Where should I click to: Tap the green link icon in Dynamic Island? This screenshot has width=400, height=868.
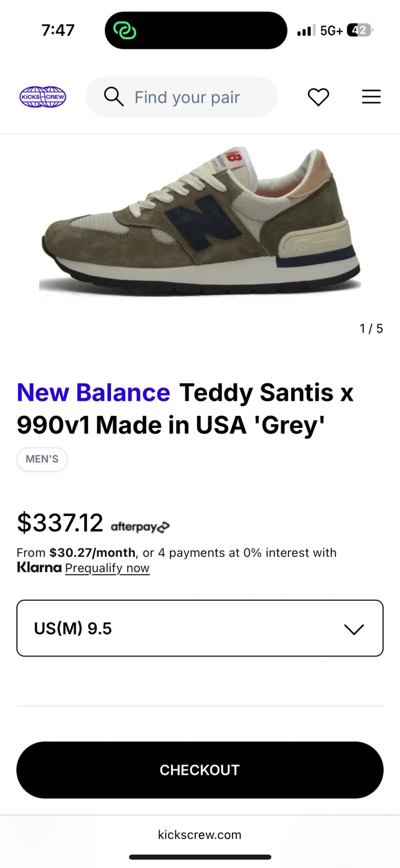[125, 30]
